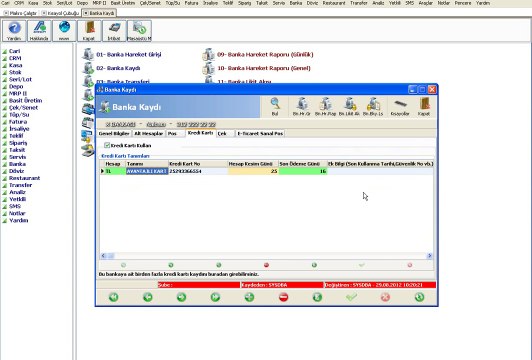
Task: Expand the Cari item in the sidebar tree
Action: tap(15, 51)
